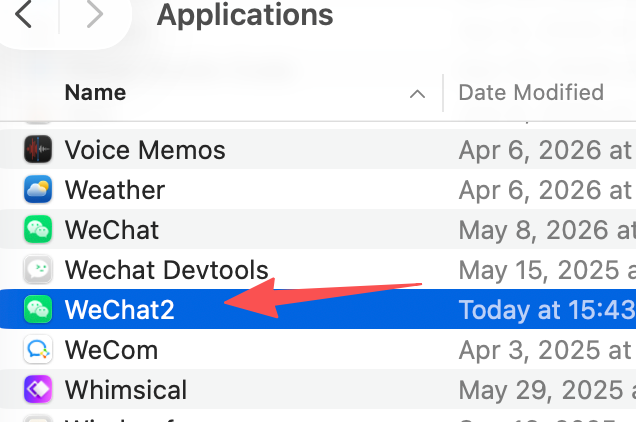The width and height of the screenshot is (636, 422).
Task: Sort by the Date Modified column
Action: coord(531,93)
